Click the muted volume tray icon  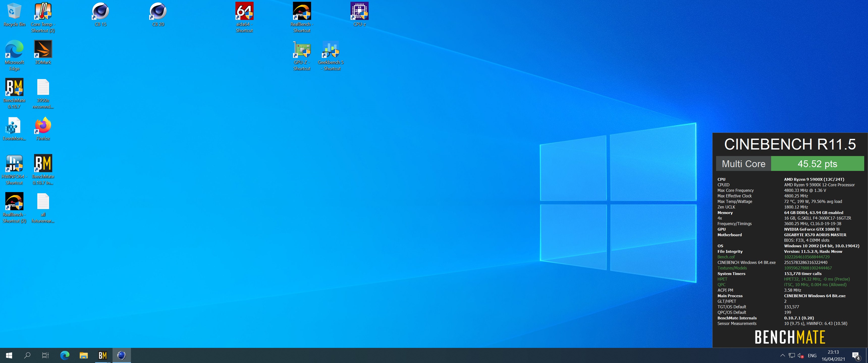click(x=801, y=355)
